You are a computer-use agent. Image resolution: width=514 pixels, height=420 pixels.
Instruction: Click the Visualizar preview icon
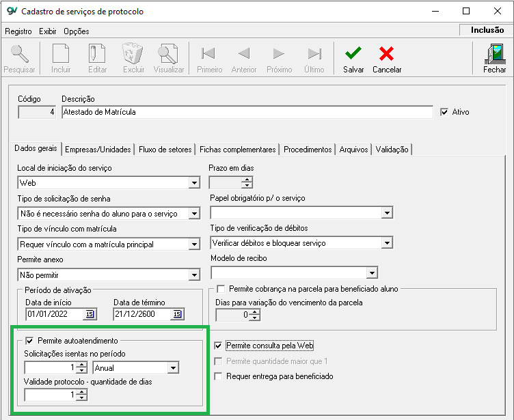pyautogui.click(x=168, y=54)
